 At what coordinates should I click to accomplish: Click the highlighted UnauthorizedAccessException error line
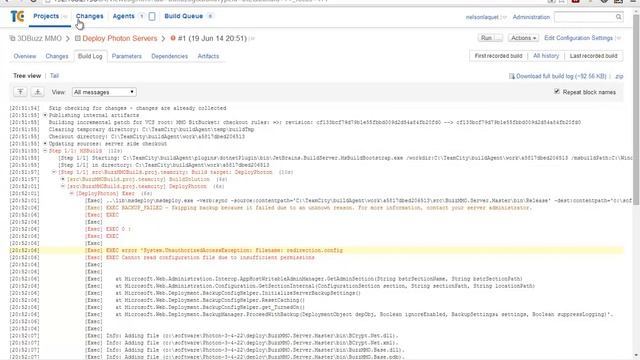(224, 250)
